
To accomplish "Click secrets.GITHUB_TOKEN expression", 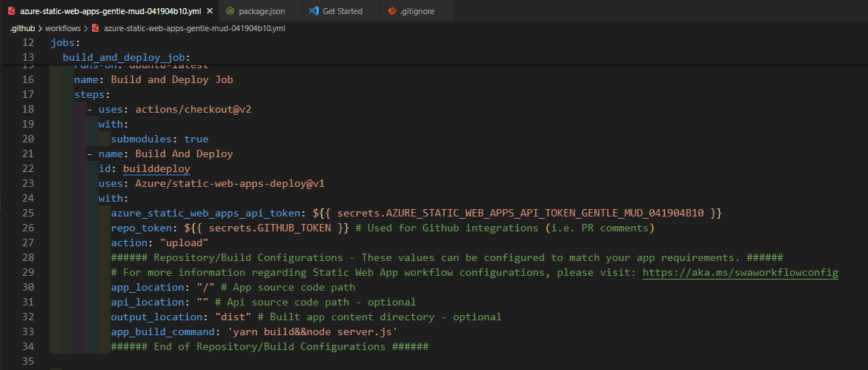I will (x=266, y=228).
